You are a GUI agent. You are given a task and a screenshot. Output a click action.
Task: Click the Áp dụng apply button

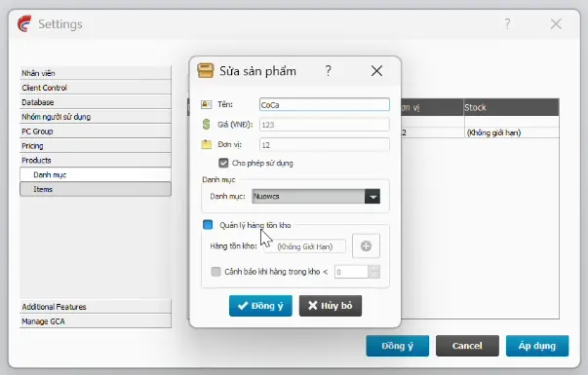(x=537, y=346)
